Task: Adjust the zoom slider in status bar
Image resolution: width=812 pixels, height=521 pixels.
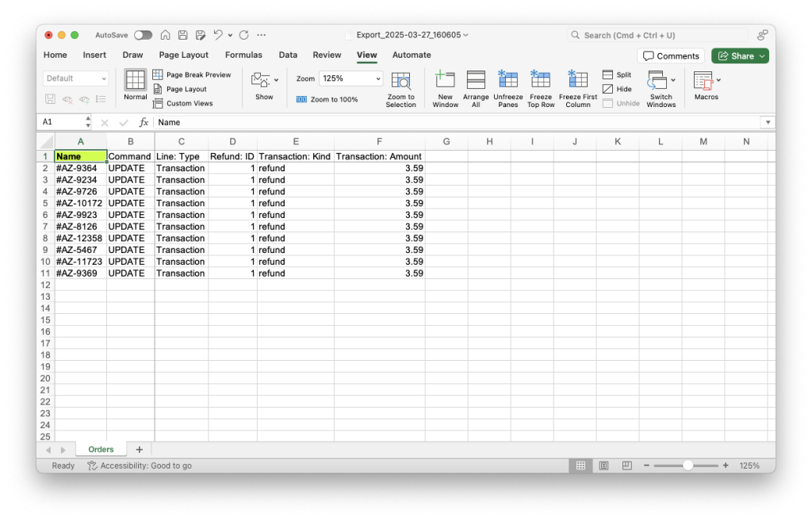Action: click(x=689, y=465)
